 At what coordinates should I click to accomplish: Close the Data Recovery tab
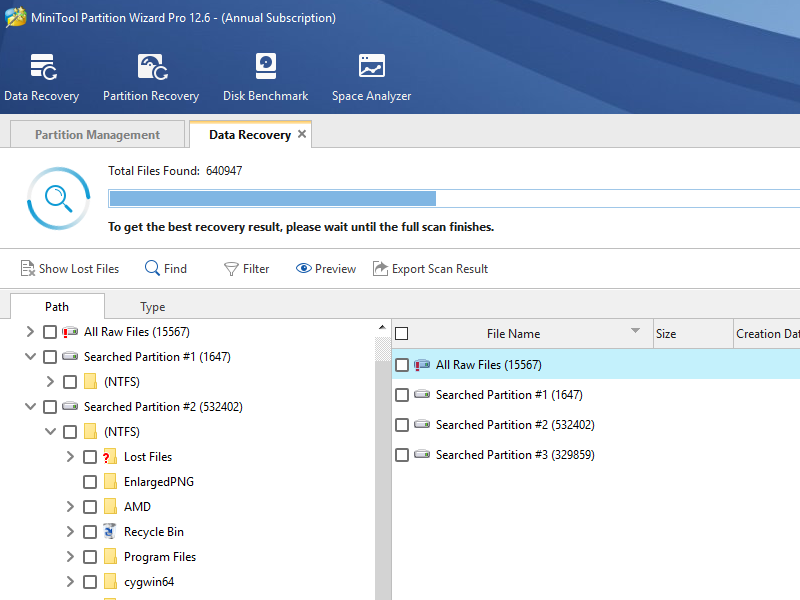pyautogui.click(x=302, y=134)
